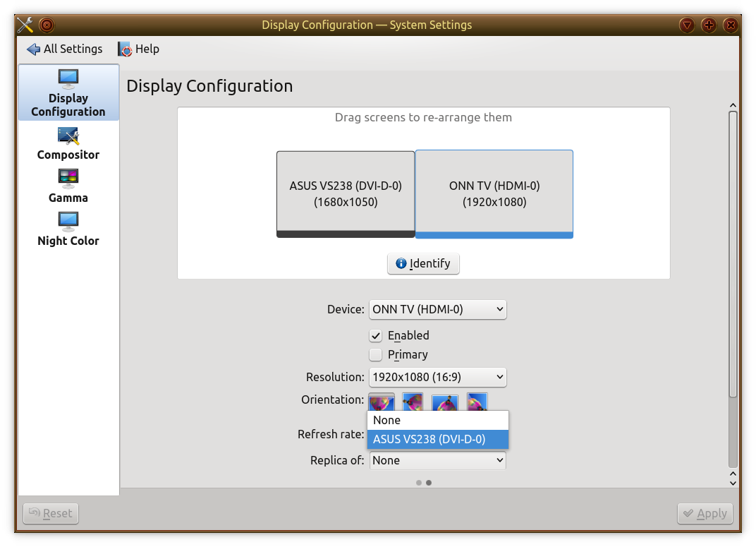Choose the fourth orientation balloon icon
756x547 pixels.
coord(477,402)
